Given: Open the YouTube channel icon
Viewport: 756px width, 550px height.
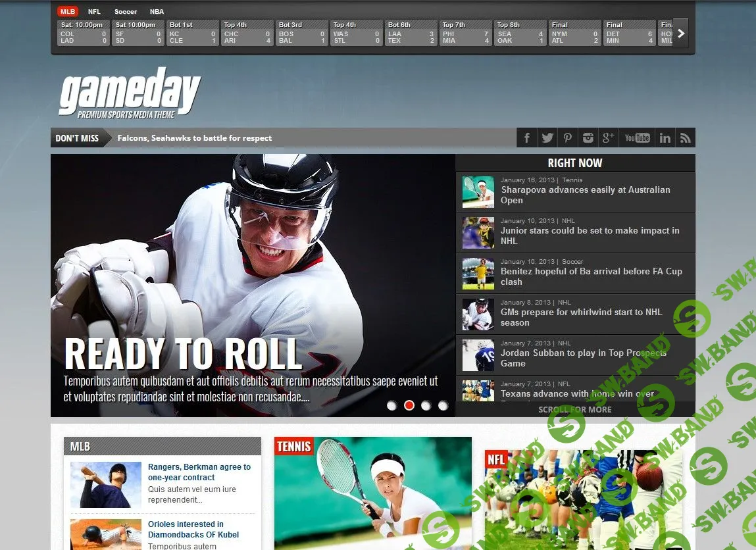Looking at the screenshot, I should coord(636,137).
